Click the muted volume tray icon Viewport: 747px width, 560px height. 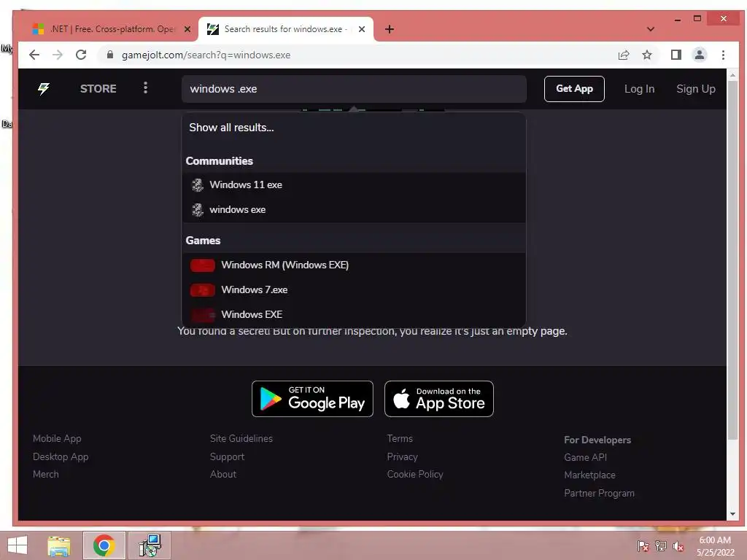(678, 546)
